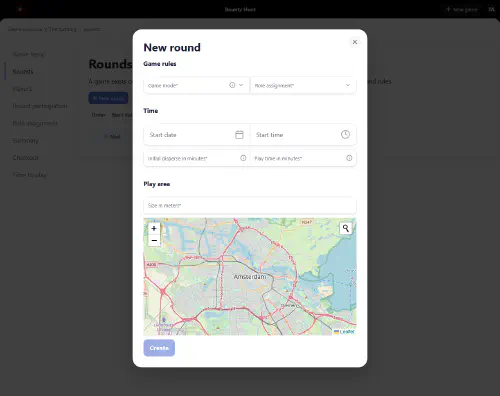This screenshot has height=396, width=500.
Task: Open Round participation in the sidebar
Action: (40, 106)
